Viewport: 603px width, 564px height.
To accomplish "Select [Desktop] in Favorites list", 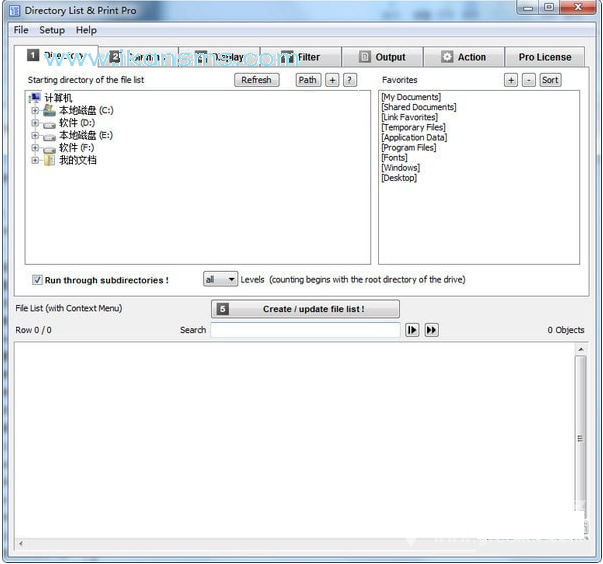I will pos(399,178).
